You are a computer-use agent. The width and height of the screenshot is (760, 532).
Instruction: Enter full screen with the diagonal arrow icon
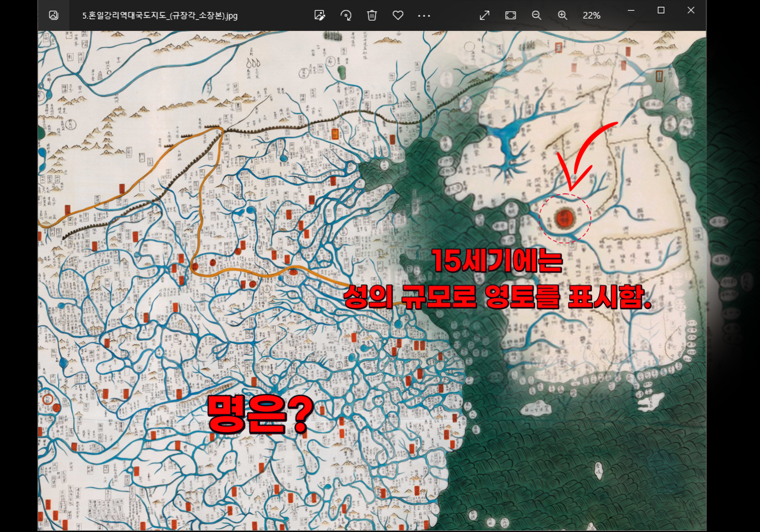[x=484, y=15]
